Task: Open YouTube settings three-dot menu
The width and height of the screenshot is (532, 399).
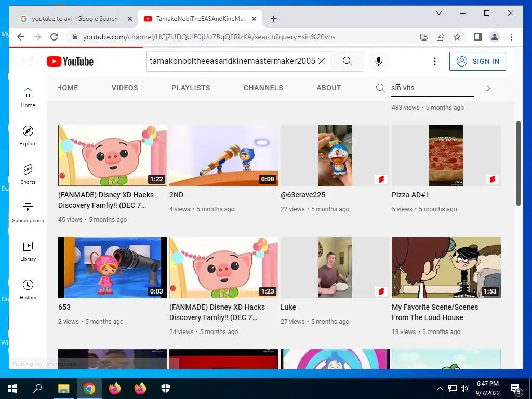Action: [x=435, y=61]
